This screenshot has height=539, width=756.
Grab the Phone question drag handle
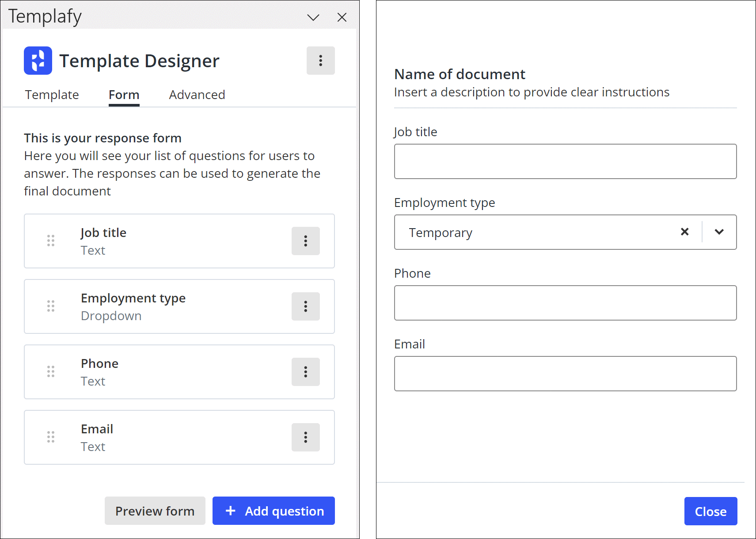tap(51, 371)
